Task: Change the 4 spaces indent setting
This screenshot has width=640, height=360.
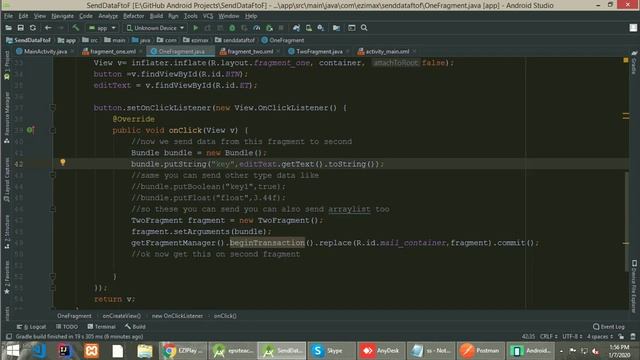Action: pos(600,337)
